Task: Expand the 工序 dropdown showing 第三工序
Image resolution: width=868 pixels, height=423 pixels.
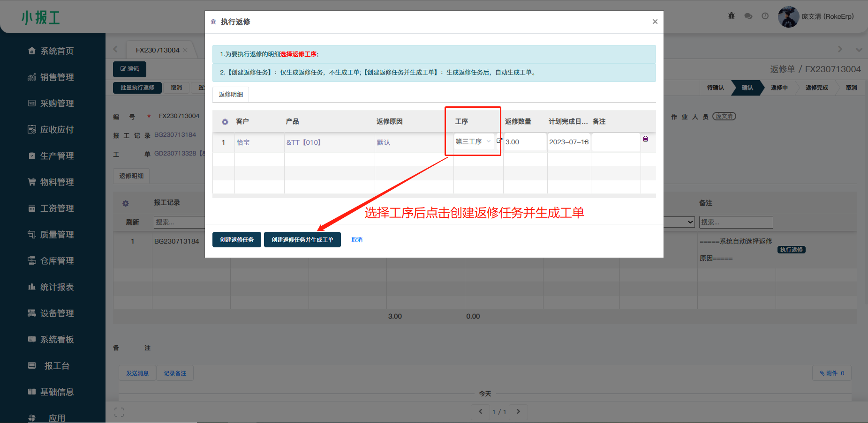Action: click(x=473, y=141)
